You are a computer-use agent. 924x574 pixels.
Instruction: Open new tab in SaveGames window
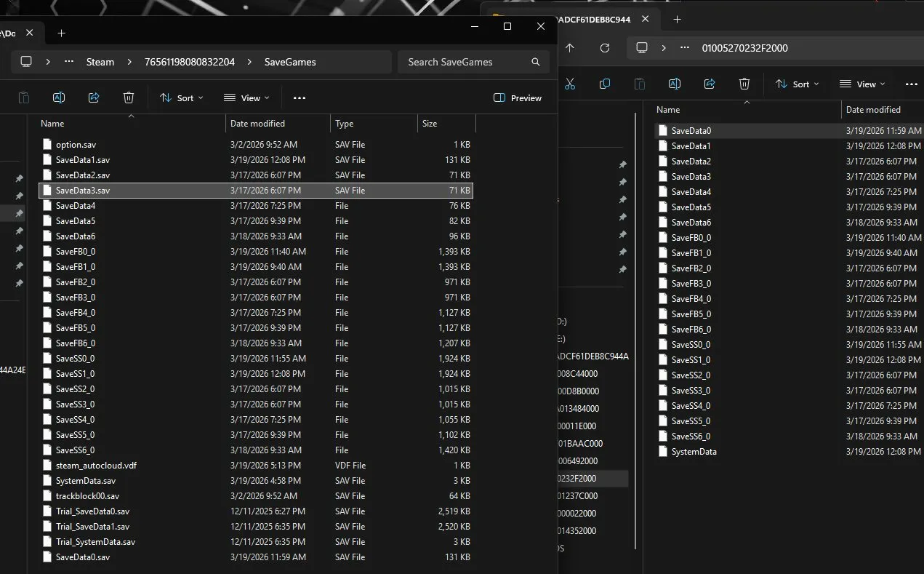tap(61, 33)
